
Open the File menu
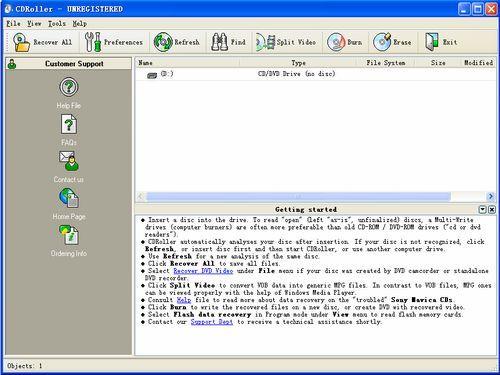click(x=14, y=24)
